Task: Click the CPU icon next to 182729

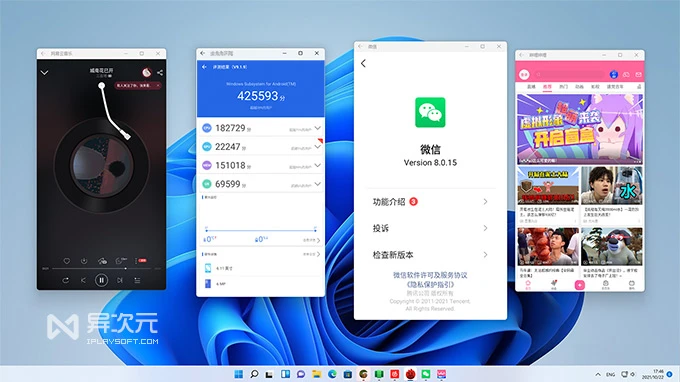Action: 207,128
